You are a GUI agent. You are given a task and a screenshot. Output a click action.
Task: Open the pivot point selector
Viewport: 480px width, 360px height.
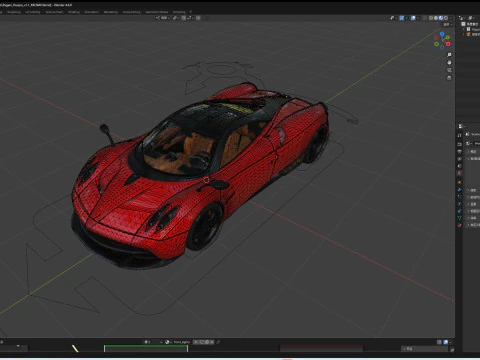point(176,18)
